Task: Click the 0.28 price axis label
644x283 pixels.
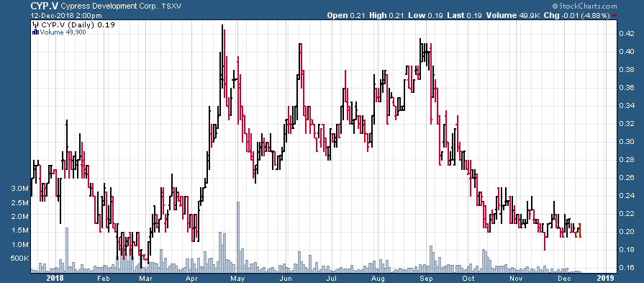Action: [x=626, y=159]
